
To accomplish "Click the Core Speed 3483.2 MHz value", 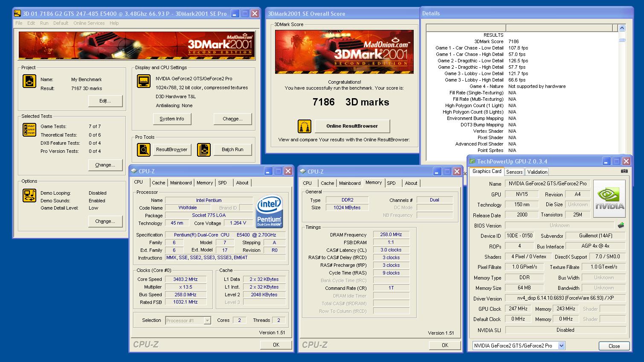I will click(186, 279).
